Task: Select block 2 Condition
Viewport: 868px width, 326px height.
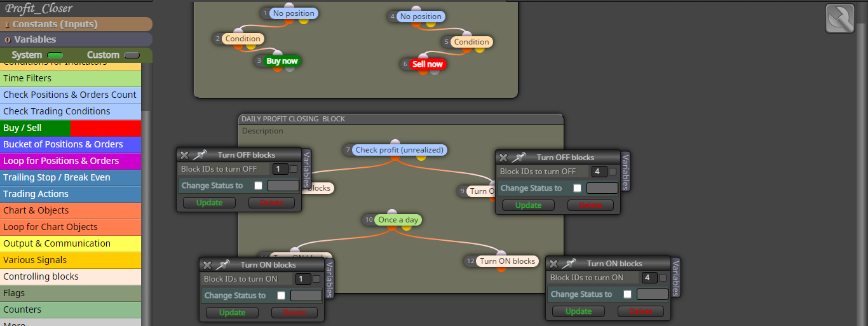Action: pyautogui.click(x=243, y=39)
